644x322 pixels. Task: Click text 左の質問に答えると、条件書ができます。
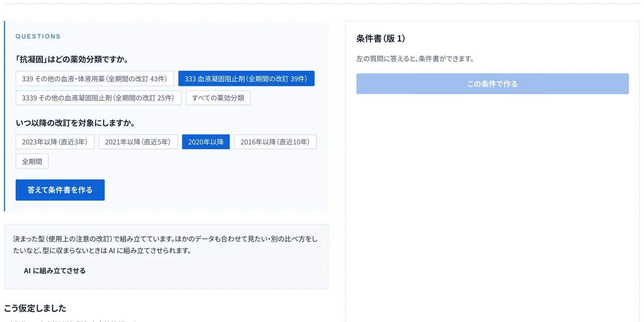[415, 59]
